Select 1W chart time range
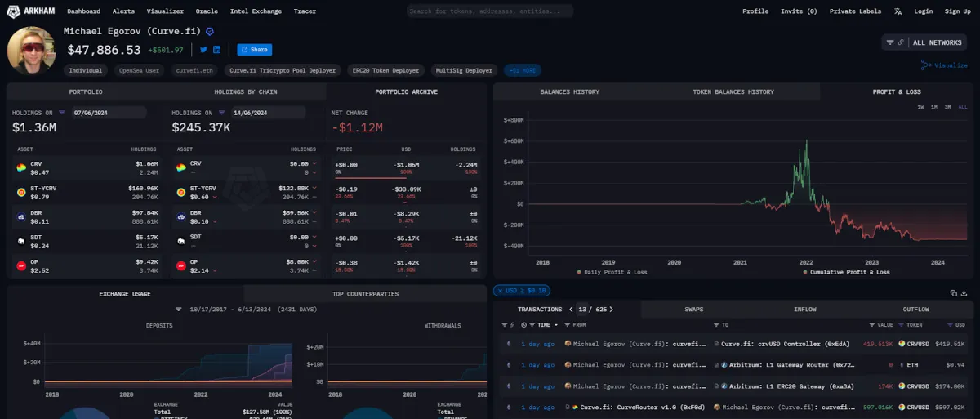This screenshot has width=980, height=419. 920,107
